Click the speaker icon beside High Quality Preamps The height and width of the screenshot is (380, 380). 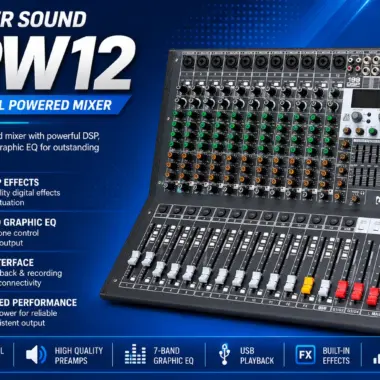pyautogui.click(x=36, y=355)
